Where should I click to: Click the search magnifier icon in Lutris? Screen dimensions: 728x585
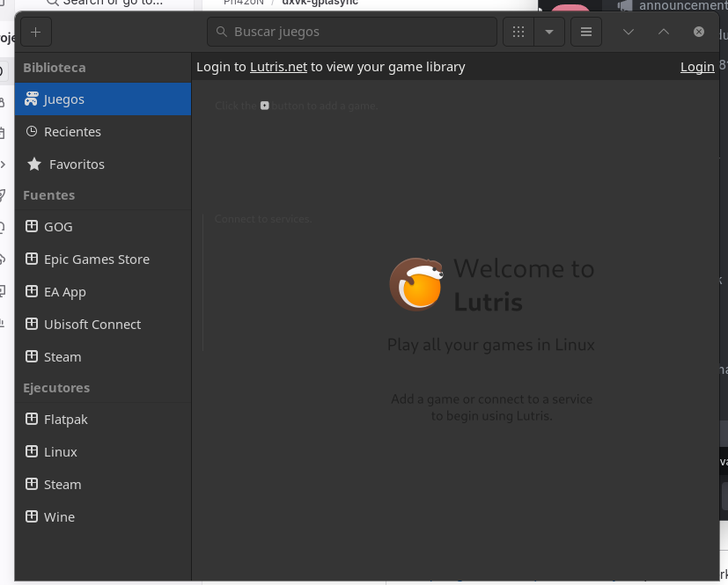pyautogui.click(x=222, y=32)
